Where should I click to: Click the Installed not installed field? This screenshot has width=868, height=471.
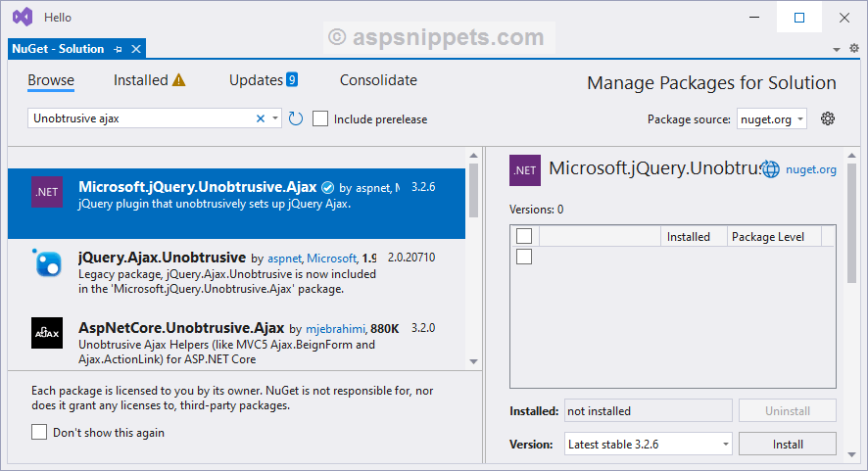click(x=649, y=410)
